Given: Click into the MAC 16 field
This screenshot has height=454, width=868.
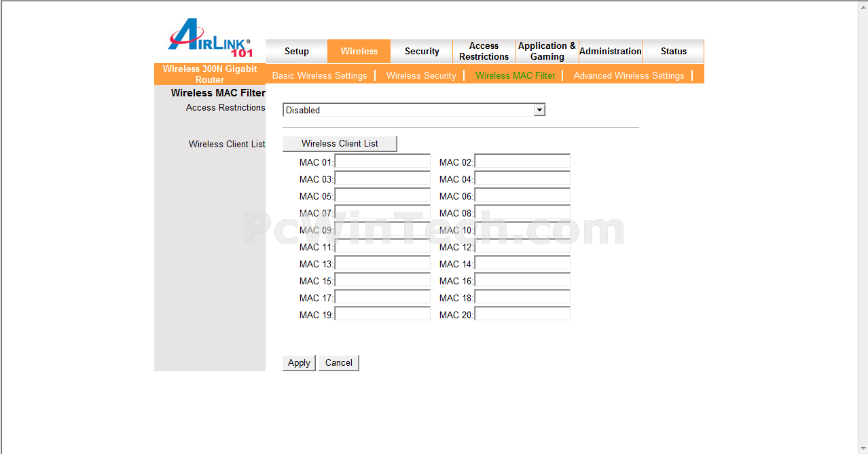Looking at the screenshot, I should [x=522, y=280].
